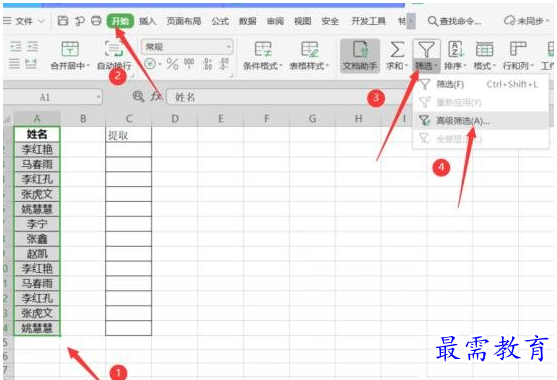Click the distributed alignment icon
This screenshot has width=557, height=380.
click(31, 64)
